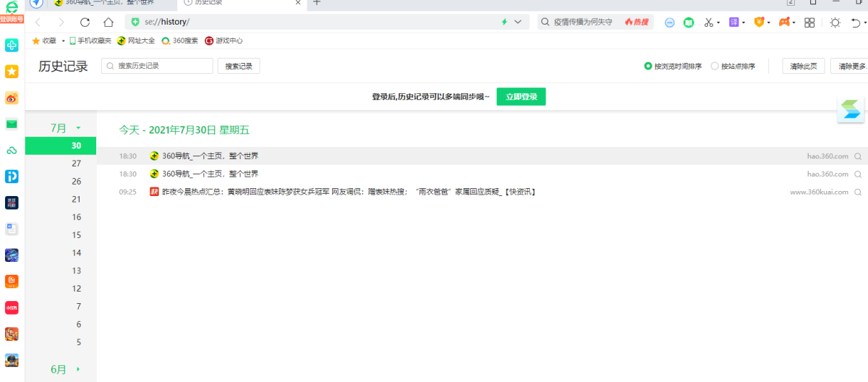The image size is (868, 382).
Task: Open the four-square extensions grid icon
Action: point(810,22)
